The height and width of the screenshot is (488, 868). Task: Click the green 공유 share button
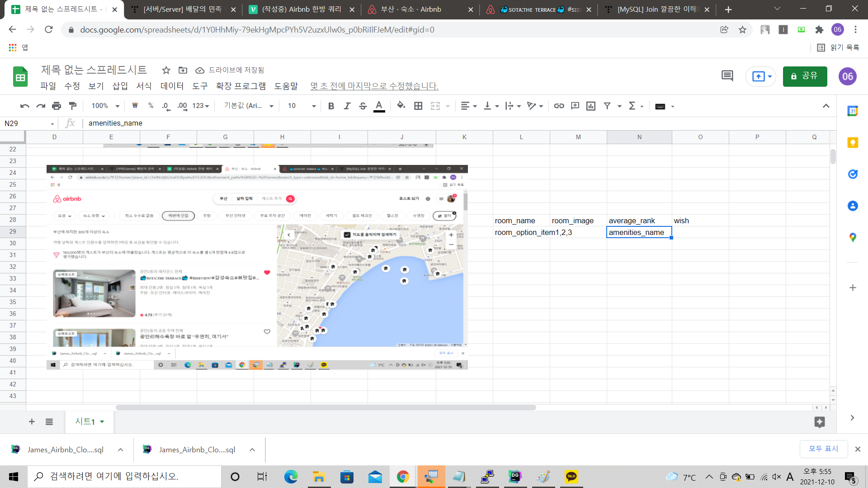pos(805,76)
